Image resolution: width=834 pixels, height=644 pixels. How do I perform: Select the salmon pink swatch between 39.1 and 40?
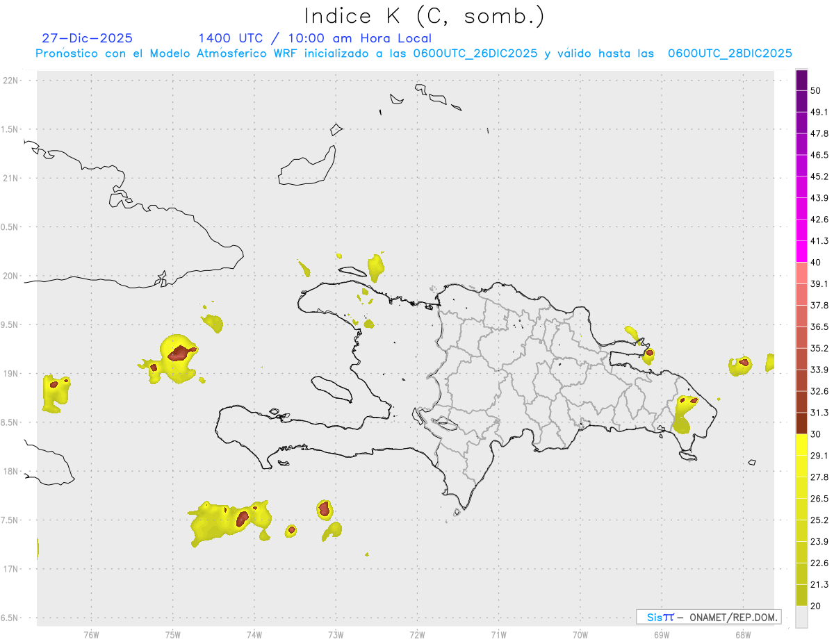801,273
